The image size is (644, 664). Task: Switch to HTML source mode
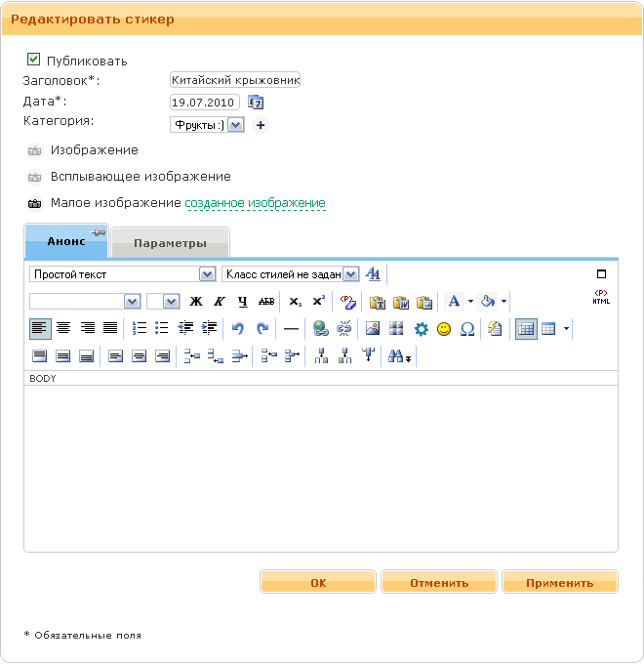600,299
